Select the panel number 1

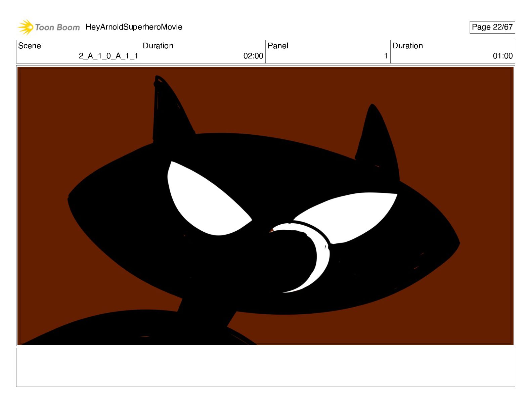click(386, 56)
